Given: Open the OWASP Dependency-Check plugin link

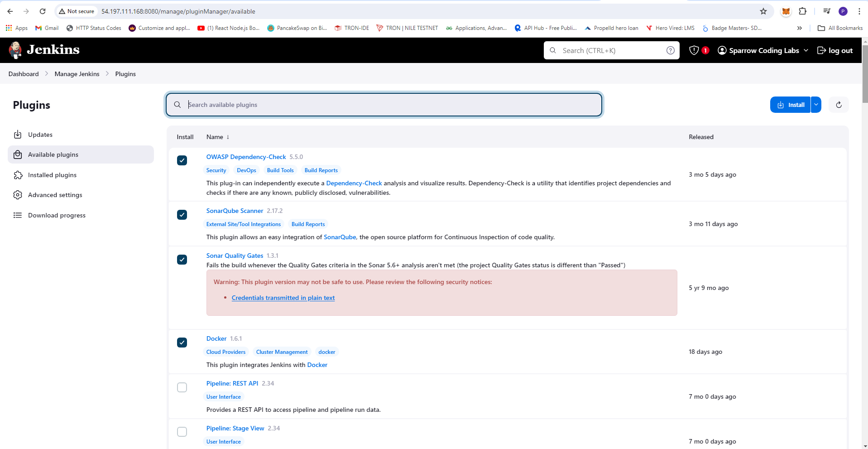Looking at the screenshot, I should [x=246, y=157].
